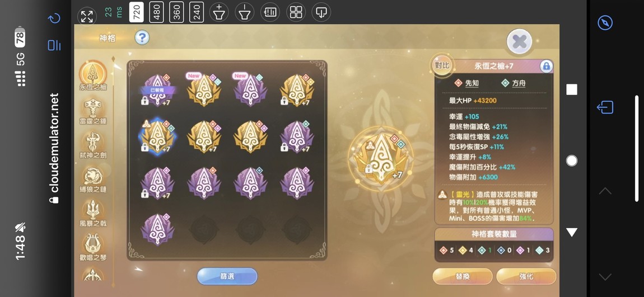Click the gray downward chevron in right sidebar
Screen dimensions: 644x297
pos(605,276)
